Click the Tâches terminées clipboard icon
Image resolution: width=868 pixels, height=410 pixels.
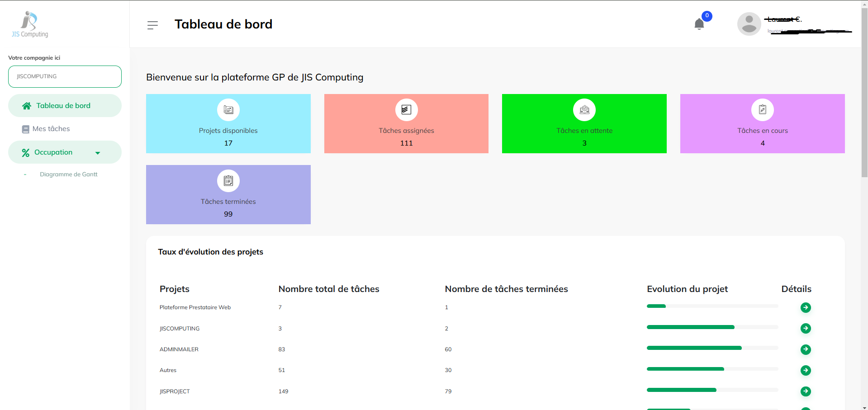point(228,181)
